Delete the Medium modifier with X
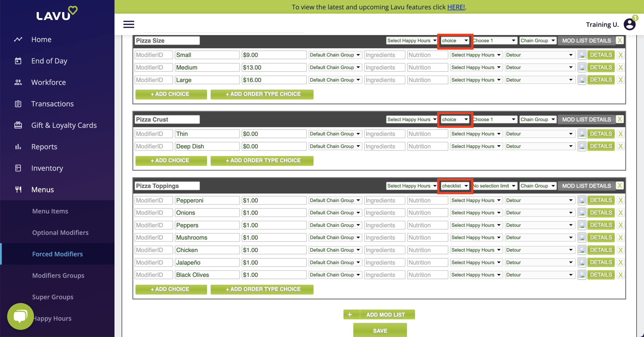 coord(620,67)
